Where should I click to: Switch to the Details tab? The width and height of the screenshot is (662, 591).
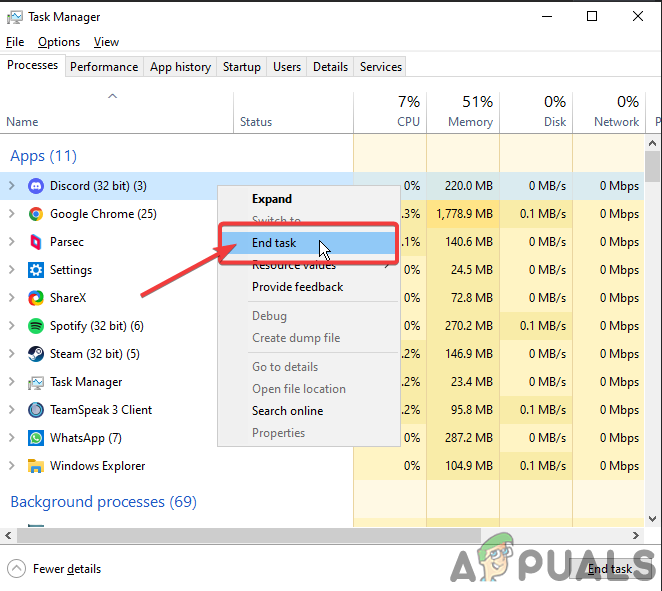click(x=330, y=67)
